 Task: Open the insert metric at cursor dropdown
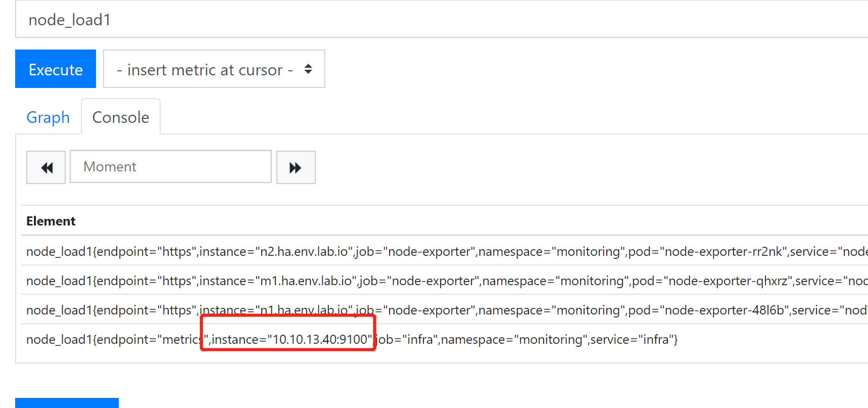[214, 69]
